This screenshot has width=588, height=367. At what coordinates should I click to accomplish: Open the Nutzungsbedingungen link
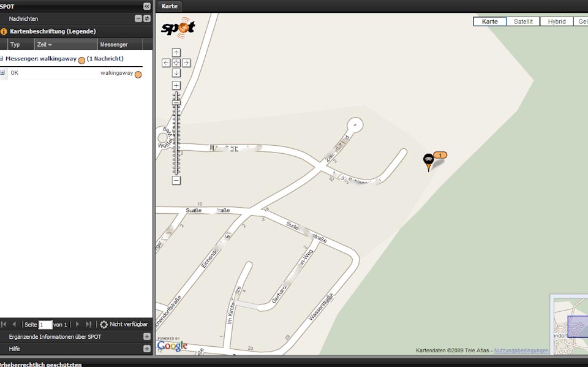tap(521, 350)
